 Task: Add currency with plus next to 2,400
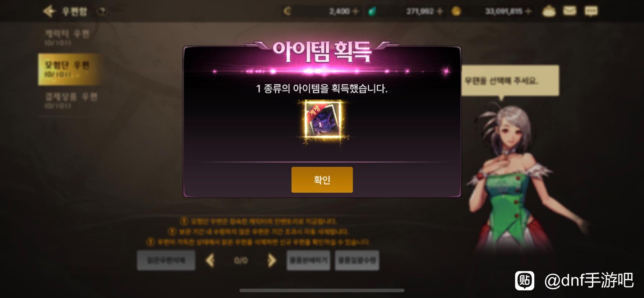pos(356,12)
